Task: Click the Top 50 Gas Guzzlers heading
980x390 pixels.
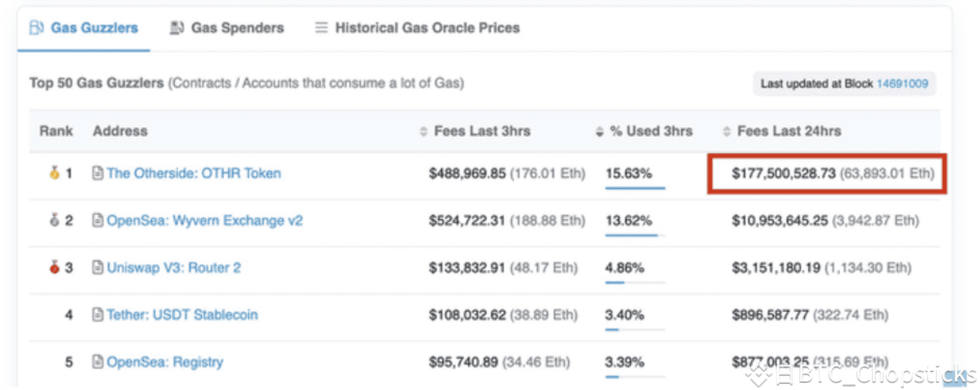Action: pos(96,83)
